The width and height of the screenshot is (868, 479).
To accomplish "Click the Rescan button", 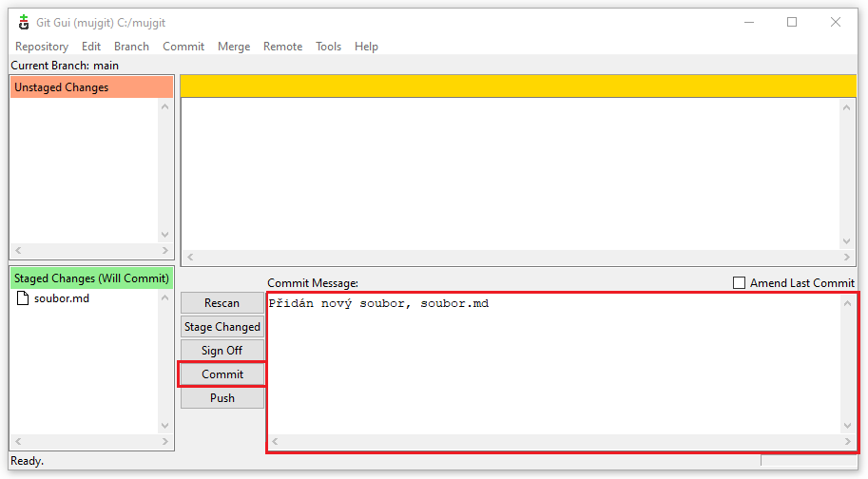I will pyautogui.click(x=222, y=303).
